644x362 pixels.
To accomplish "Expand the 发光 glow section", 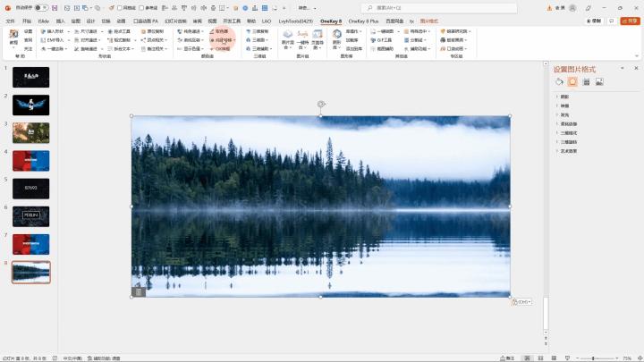I will tap(564, 115).
